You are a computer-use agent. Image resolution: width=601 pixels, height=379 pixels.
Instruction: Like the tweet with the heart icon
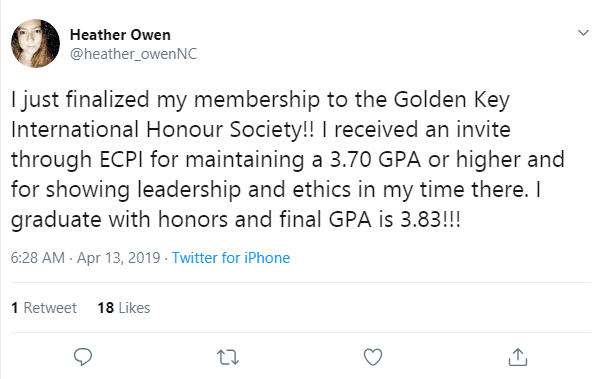[x=373, y=357]
